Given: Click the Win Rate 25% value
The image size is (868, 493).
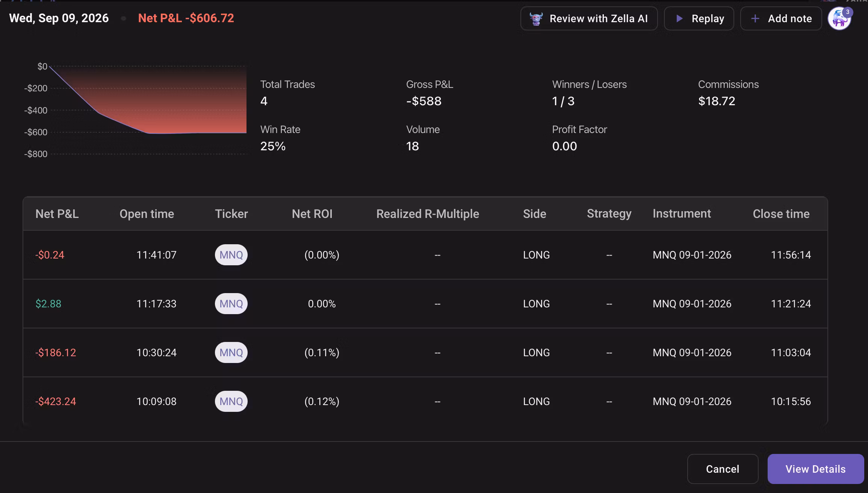Looking at the screenshot, I should point(273,146).
